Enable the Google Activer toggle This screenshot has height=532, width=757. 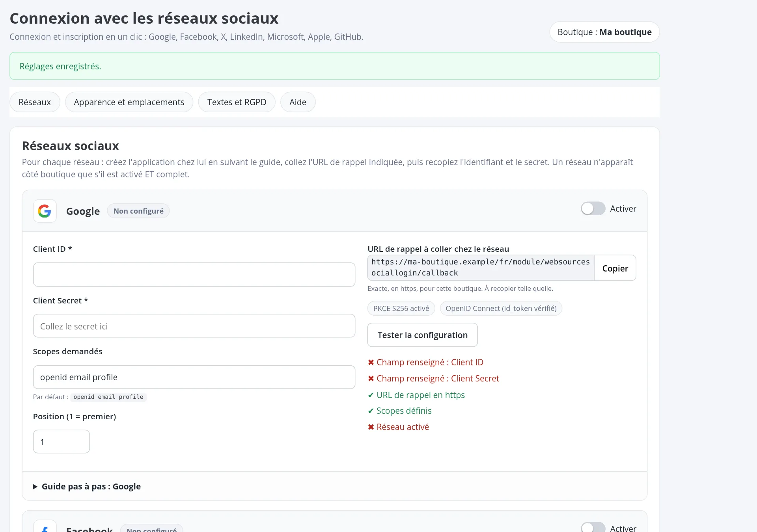593,208
